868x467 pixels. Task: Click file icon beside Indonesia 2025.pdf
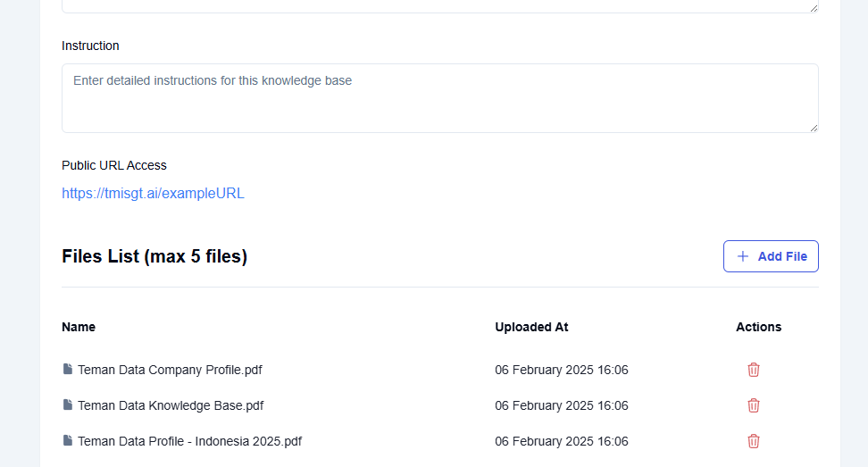pos(68,441)
